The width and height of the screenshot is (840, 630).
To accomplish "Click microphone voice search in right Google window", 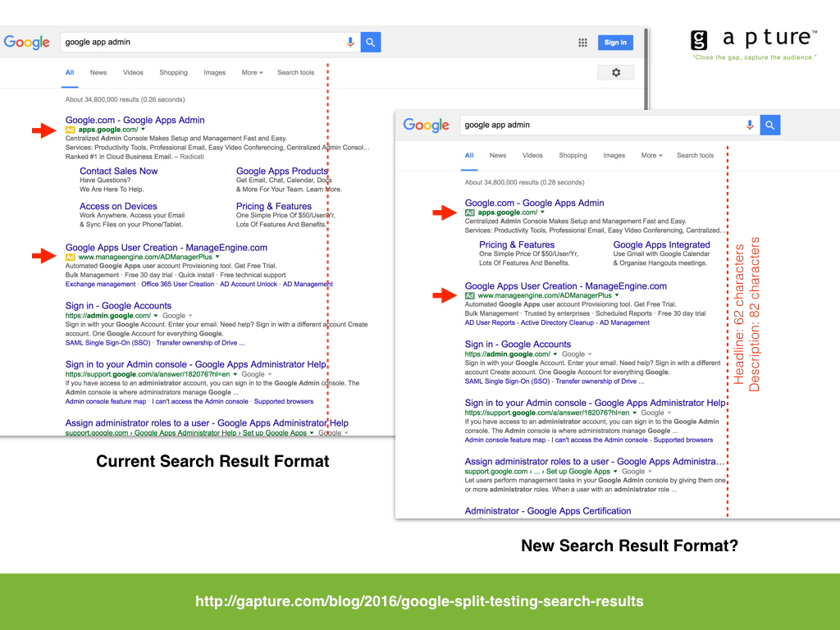I will pyautogui.click(x=750, y=125).
